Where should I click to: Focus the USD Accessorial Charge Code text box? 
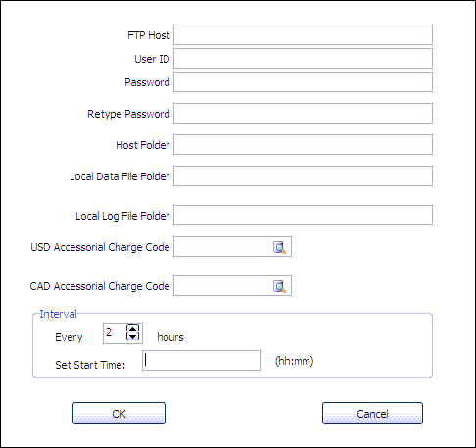[222, 247]
